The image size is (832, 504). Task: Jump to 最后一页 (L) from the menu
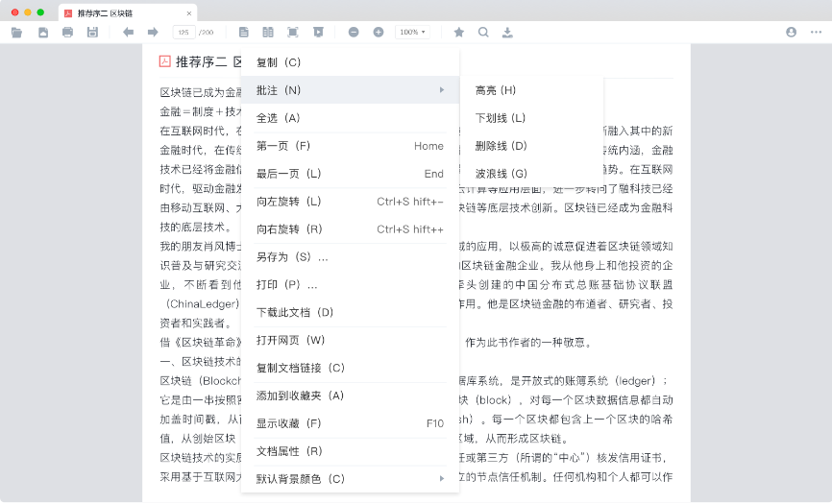pos(350,174)
